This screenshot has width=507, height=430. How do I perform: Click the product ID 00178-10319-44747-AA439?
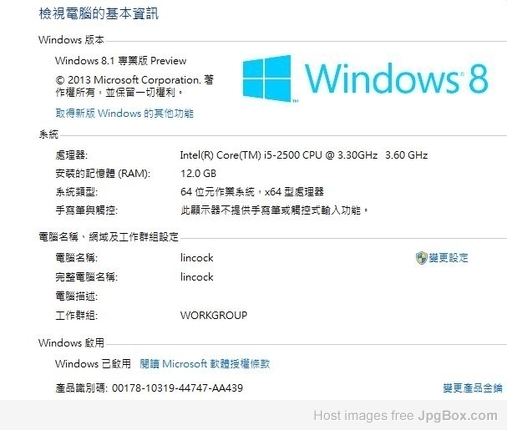177,388
